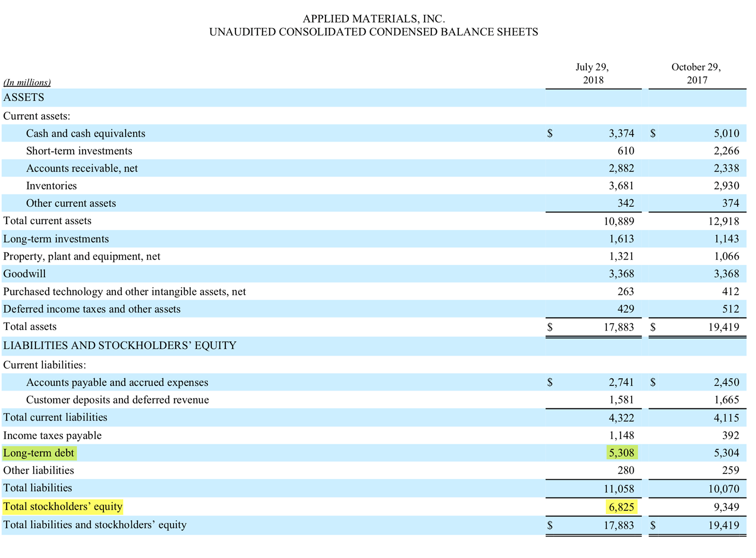This screenshot has height=558, width=756.
Task: Click the Customer deposits and deferred revenue label
Action: [x=118, y=400]
